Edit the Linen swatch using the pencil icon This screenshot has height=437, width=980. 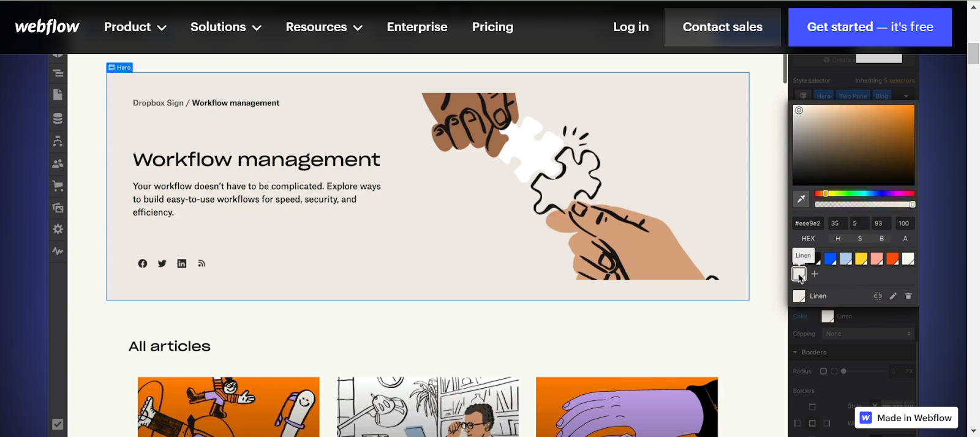click(x=893, y=296)
